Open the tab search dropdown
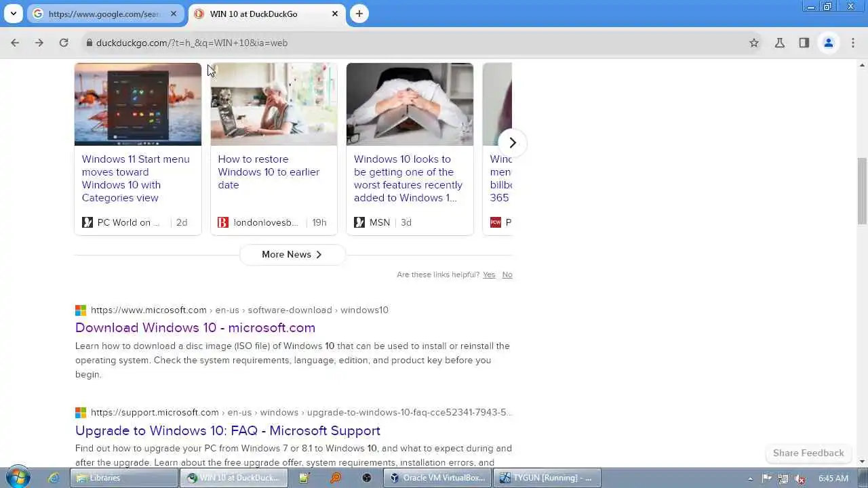Image resolution: width=868 pixels, height=488 pixels. coord(13,14)
